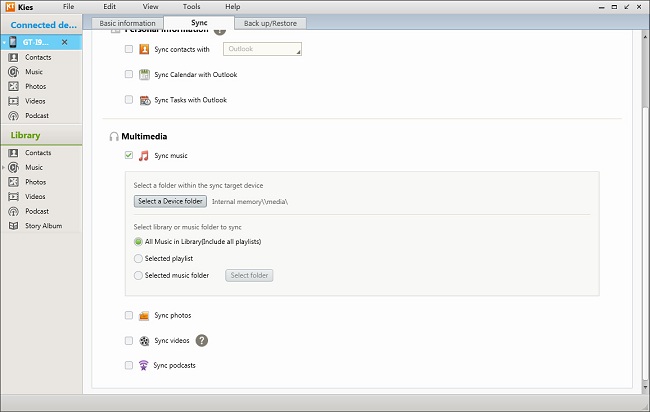Viewport: 650px width, 412px height.
Task: Open Library Story Album icon
Action: (x=14, y=226)
